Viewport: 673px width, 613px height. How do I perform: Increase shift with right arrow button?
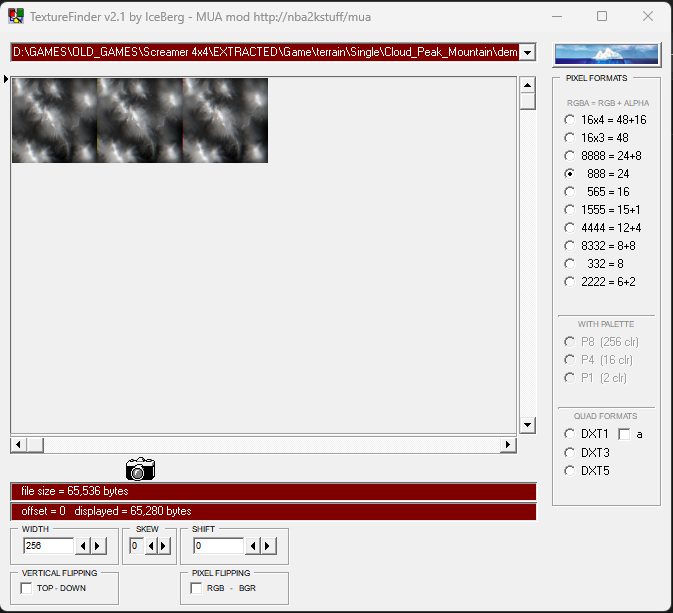click(268, 546)
